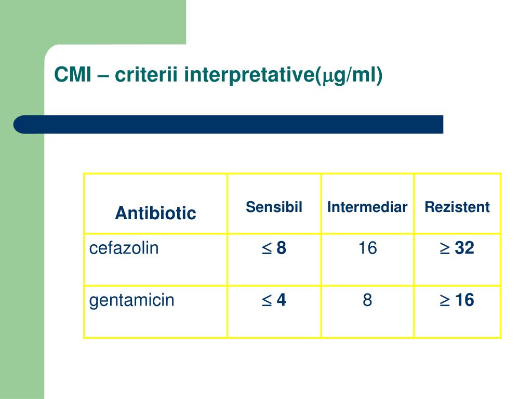Select gentamicin sensibil value ≤ 4
This screenshot has height=399, width=532.
click(274, 300)
